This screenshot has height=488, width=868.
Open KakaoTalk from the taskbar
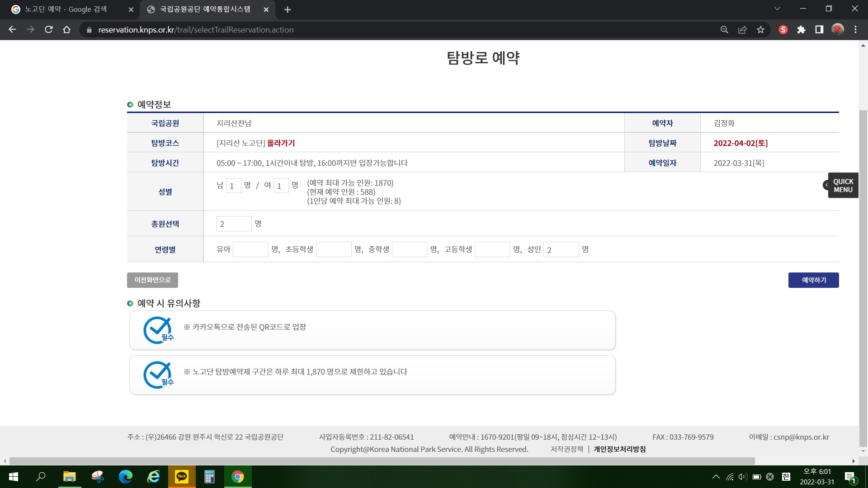[182, 477]
